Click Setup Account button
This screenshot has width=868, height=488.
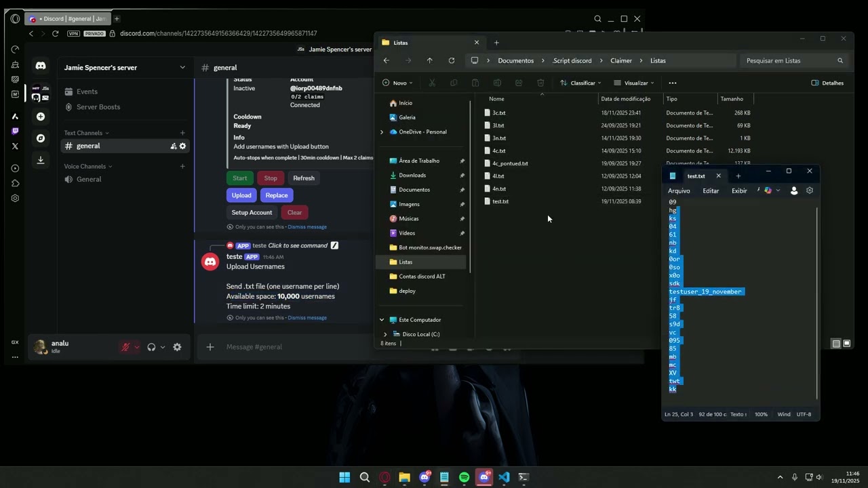pyautogui.click(x=252, y=213)
